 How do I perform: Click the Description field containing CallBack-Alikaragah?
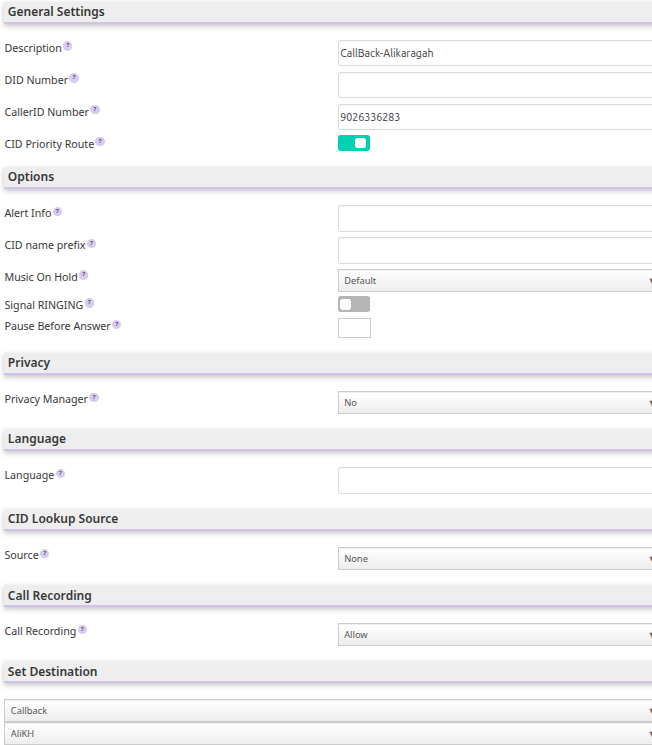click(495, 53)
